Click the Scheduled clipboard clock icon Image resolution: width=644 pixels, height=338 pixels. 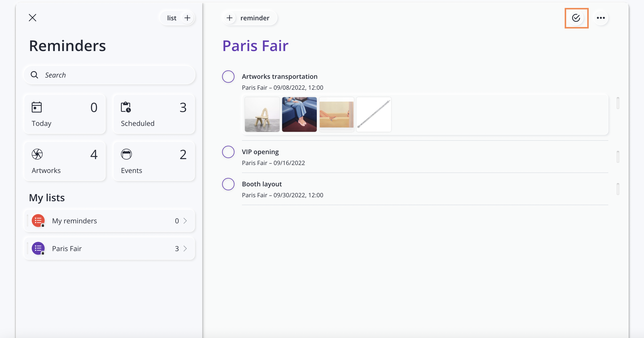coord(126,107)
